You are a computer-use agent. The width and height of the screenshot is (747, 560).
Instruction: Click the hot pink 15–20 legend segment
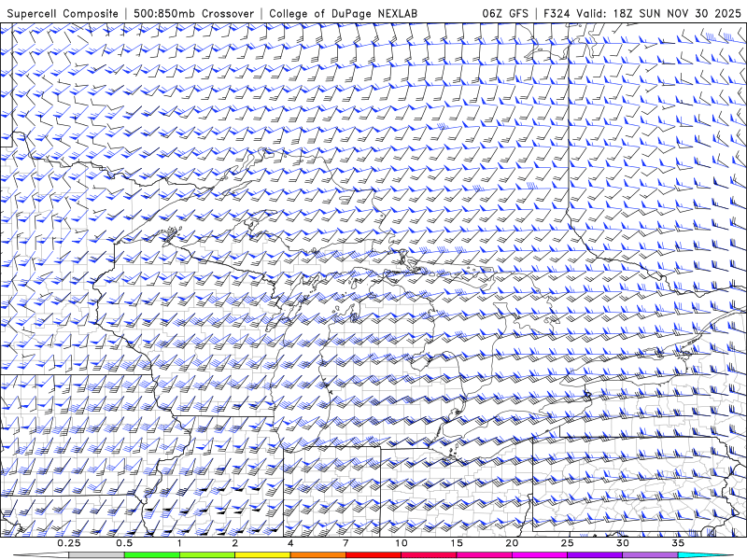(x=484, y=555)
